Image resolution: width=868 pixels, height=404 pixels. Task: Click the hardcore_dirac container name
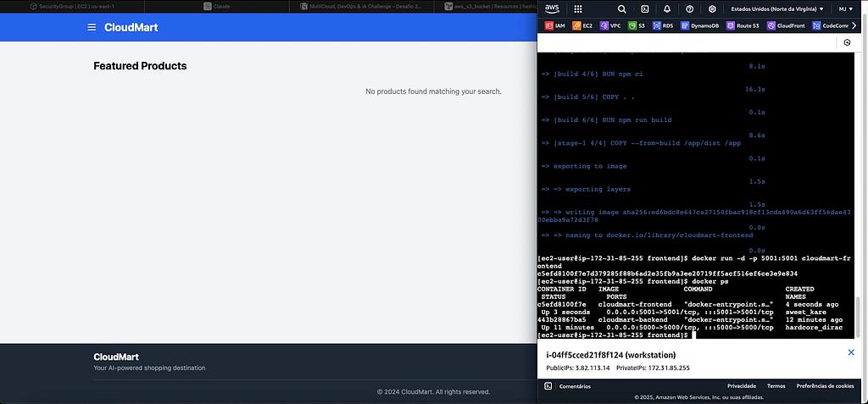coord(814,328)
